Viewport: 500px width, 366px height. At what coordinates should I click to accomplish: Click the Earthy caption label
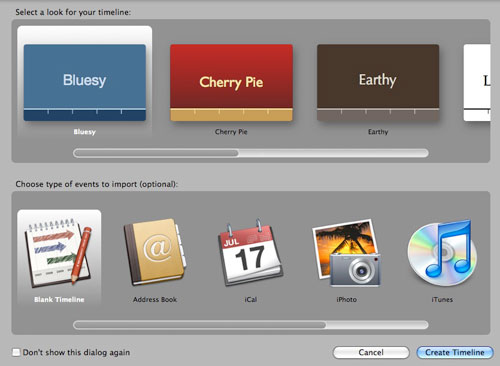(x=378, y=132)
